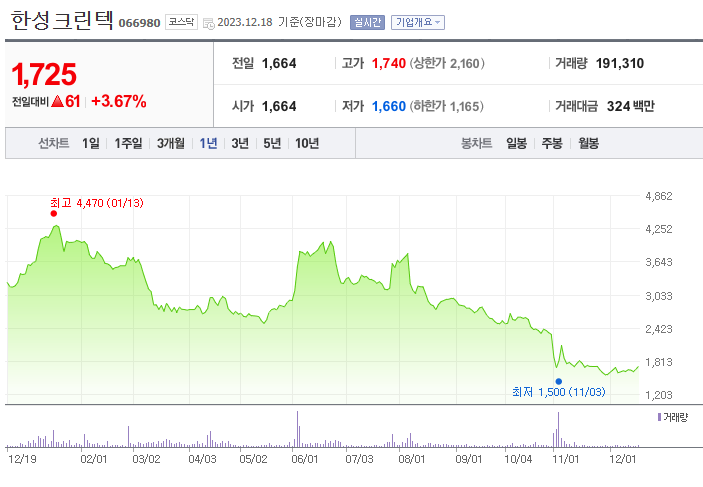Switch to the 3개월 chart period
Screen dimensions: 703x487
pyautogui.click(x=171, y=143)
